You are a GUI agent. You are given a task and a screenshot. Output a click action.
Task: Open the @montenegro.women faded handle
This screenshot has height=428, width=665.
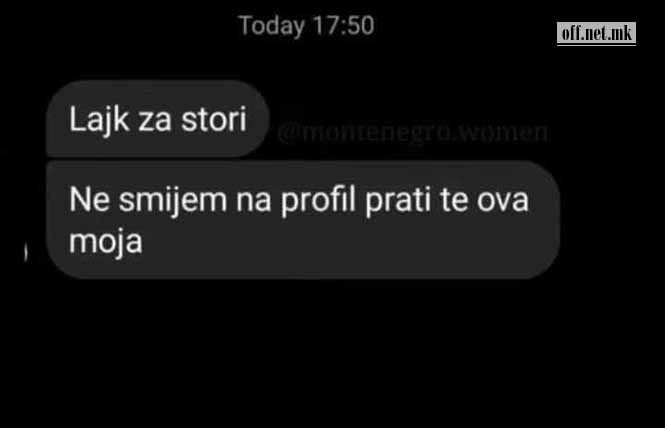tap(413, 132)
